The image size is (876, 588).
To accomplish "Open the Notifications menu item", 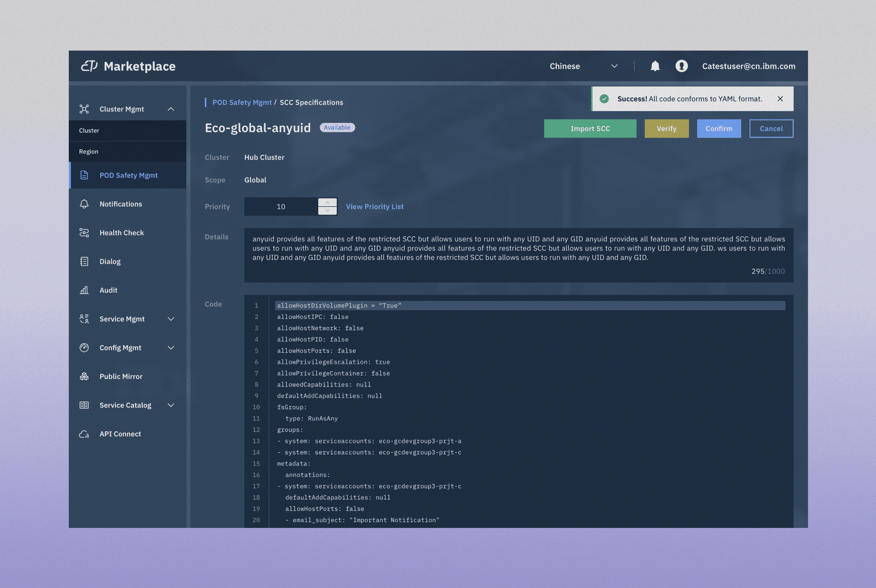I will [121, 204].
